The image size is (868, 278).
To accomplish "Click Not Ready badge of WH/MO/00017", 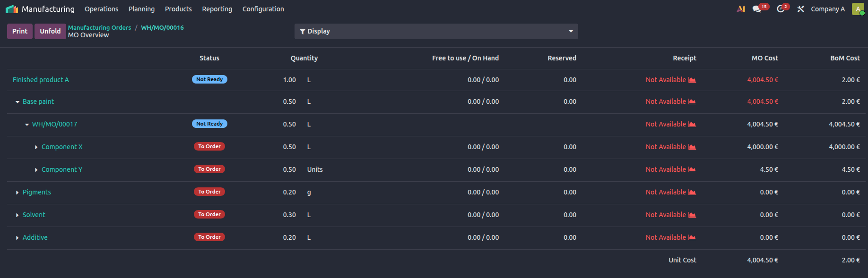I will pos(209,124).
